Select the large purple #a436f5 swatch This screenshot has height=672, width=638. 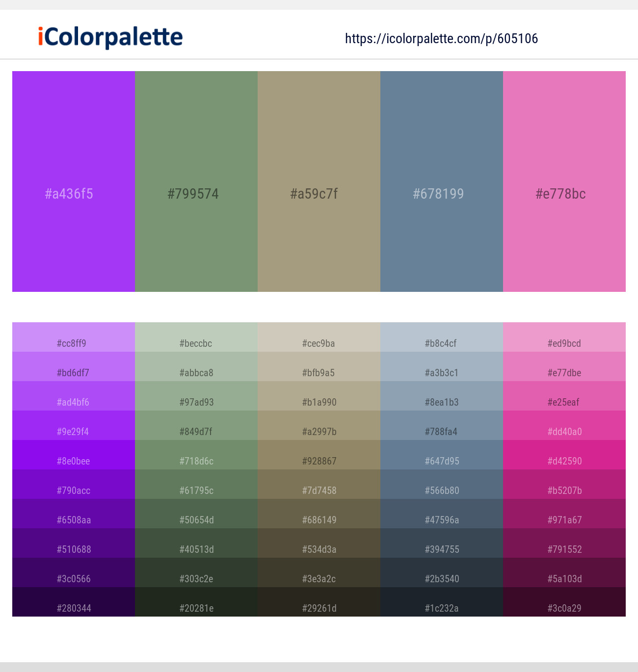(x=74, y=181)
